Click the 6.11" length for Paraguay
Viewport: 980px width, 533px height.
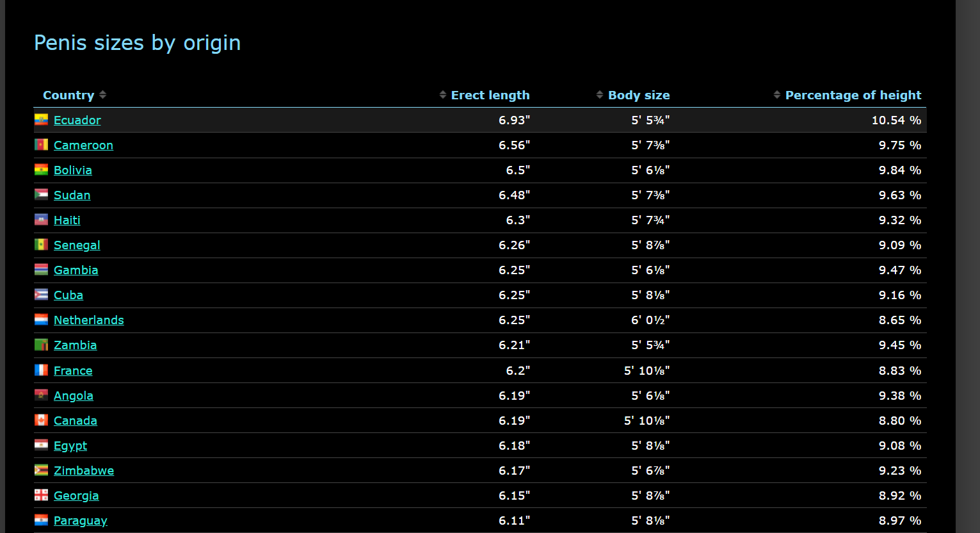tap(514, 520)
